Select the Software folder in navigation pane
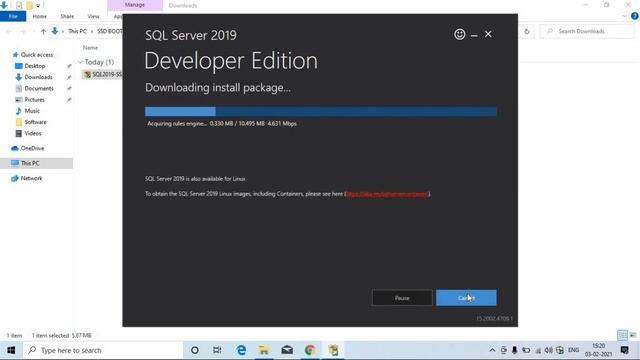Viewport: 640px width, 360px height. coord(35,122)
